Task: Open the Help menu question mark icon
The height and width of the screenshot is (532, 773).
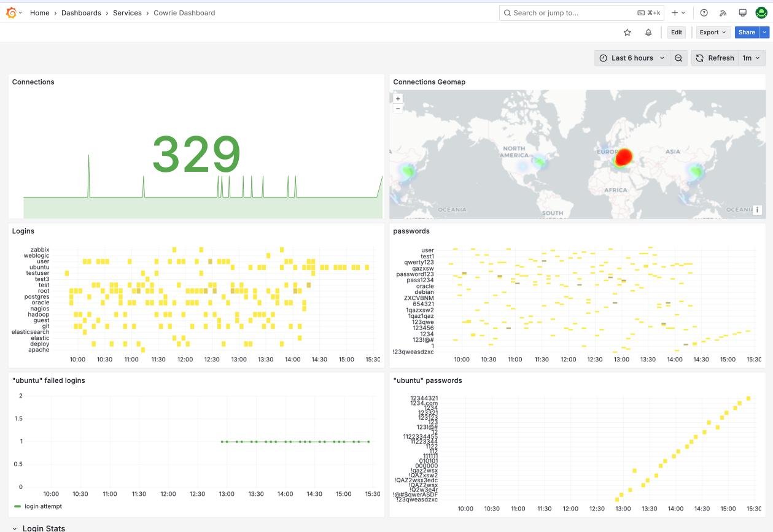Action: [704, 13]
